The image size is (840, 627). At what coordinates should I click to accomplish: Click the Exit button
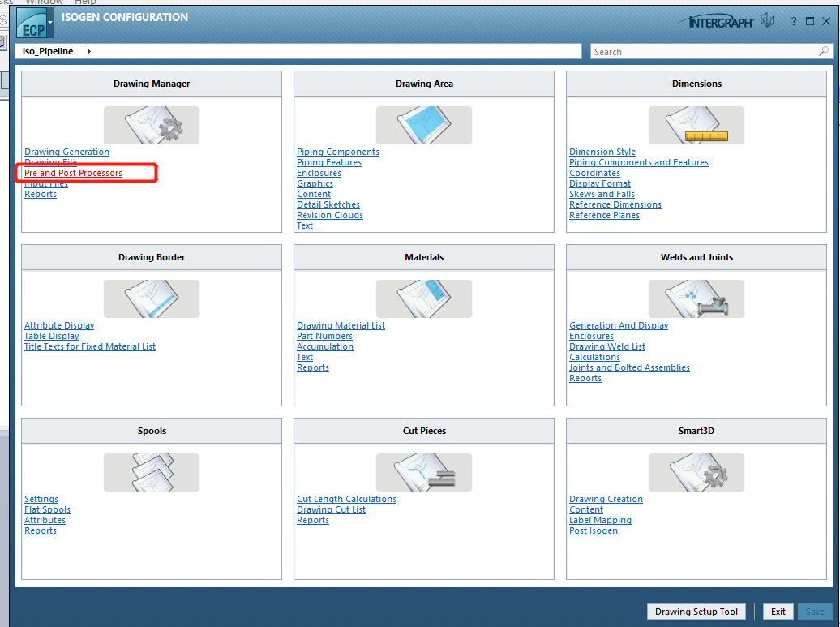point(778,612)
